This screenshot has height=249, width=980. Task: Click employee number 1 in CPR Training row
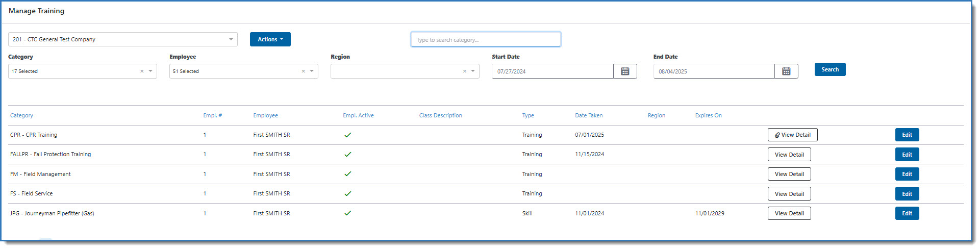tap(205, 135)
